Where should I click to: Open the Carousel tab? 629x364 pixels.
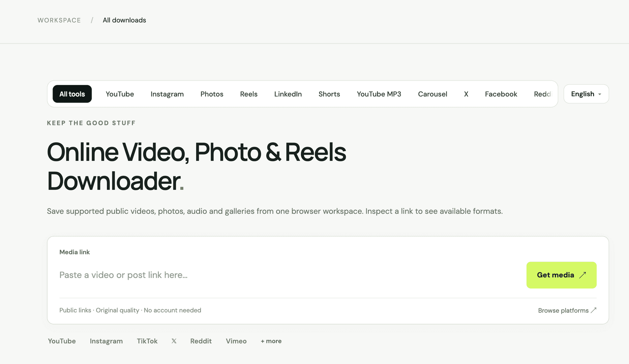pyautogui.click(x=432, y=94)
